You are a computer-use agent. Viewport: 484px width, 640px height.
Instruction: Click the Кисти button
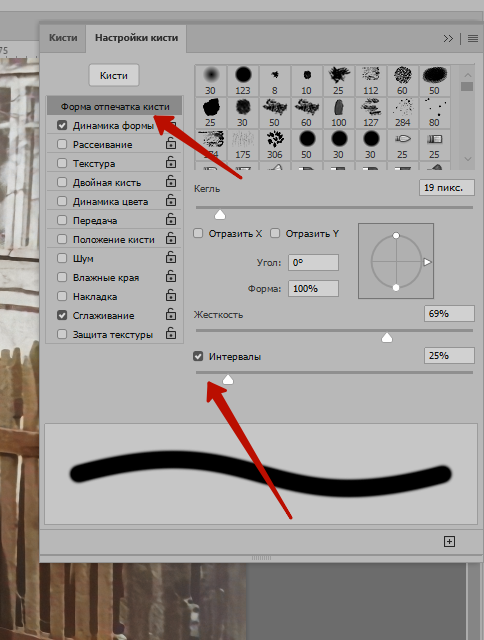(x=114, y=75)
